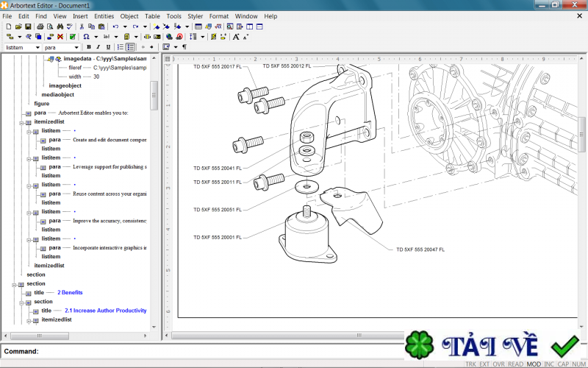The width and height of the screenshot is (588, 368).
Task: Click the Insert Table icon
Action: tap(198, 26)
